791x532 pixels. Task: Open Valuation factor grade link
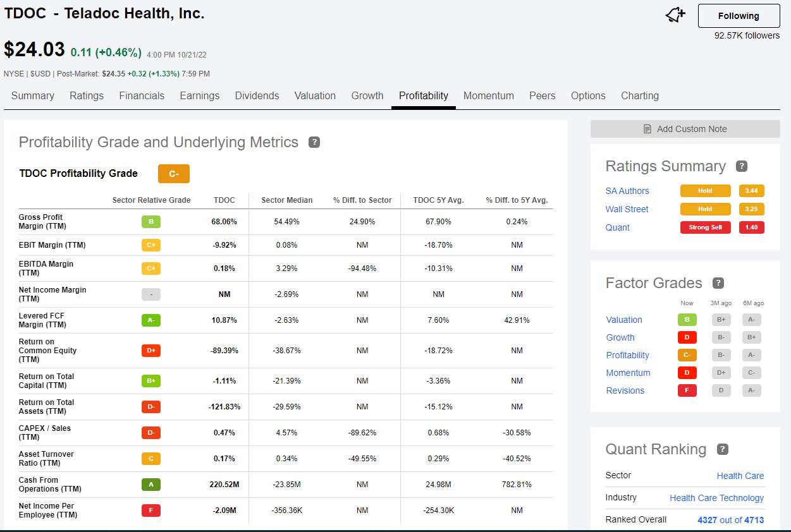tap(624, 320)
